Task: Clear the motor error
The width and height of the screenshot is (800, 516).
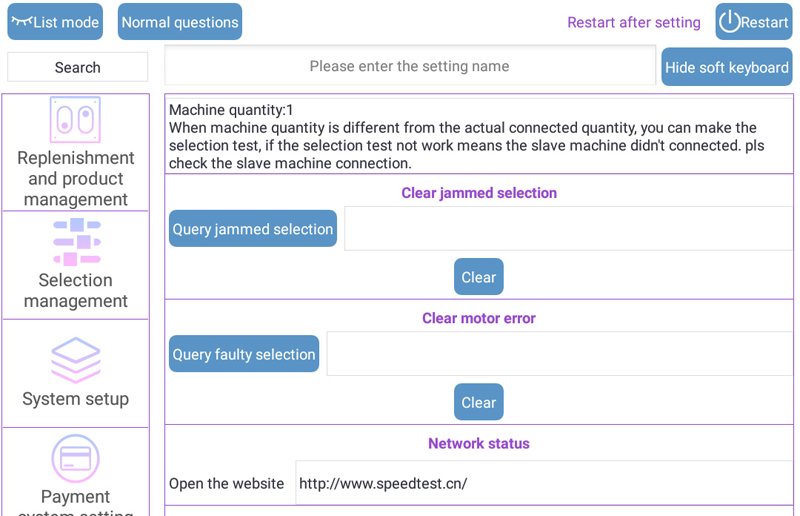Action: 479,402
